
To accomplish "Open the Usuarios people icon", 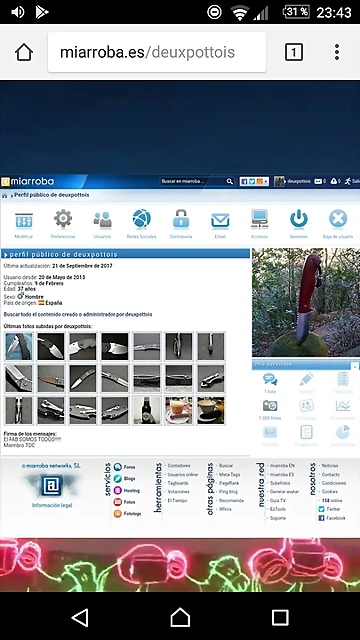I will pos(102,220).
